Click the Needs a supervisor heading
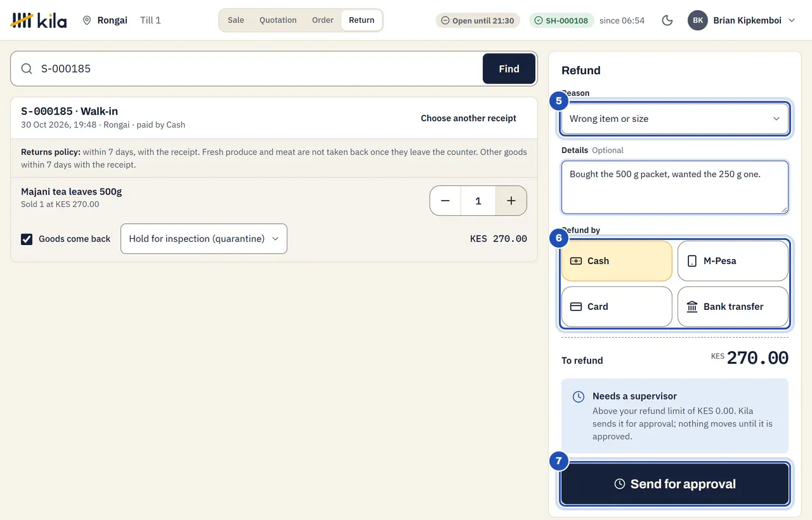Image resolution: width=812 pixels, height=520 pixels. click(x=634, y=396)
